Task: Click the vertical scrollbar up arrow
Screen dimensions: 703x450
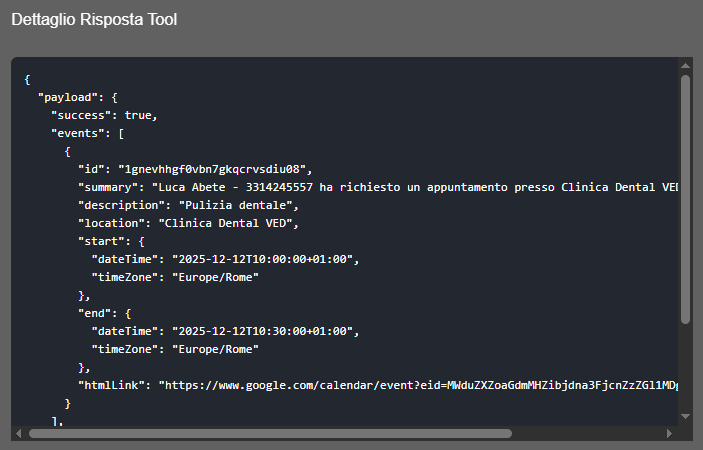Action: tap(685, 66)
